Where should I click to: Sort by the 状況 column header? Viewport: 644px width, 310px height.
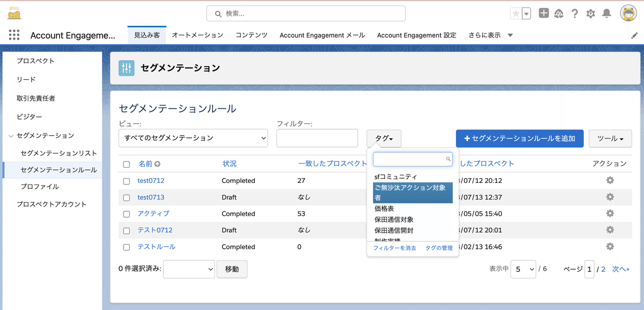230,164
